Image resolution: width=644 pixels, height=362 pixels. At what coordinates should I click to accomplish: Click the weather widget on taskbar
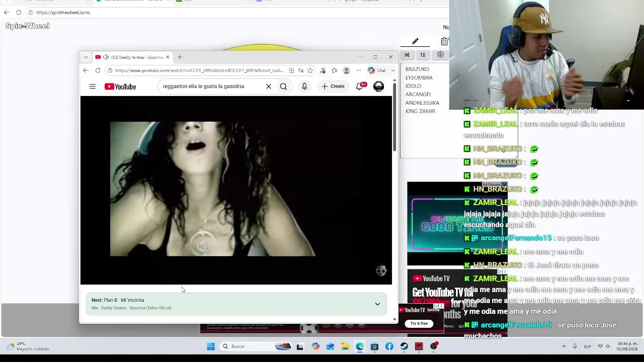(x=28, y=346)
